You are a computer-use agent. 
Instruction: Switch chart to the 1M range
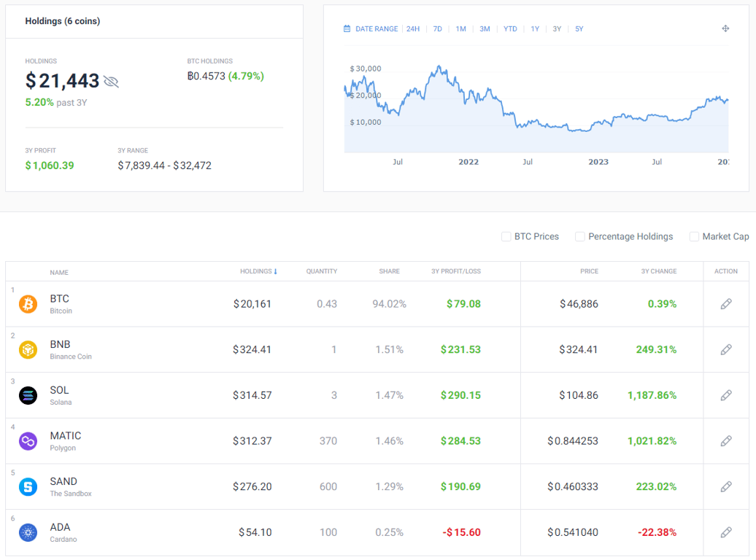coord(460,28)
